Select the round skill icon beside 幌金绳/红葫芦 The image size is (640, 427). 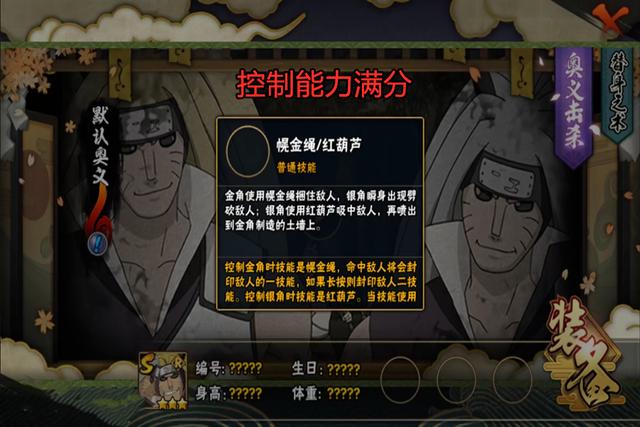247,151
